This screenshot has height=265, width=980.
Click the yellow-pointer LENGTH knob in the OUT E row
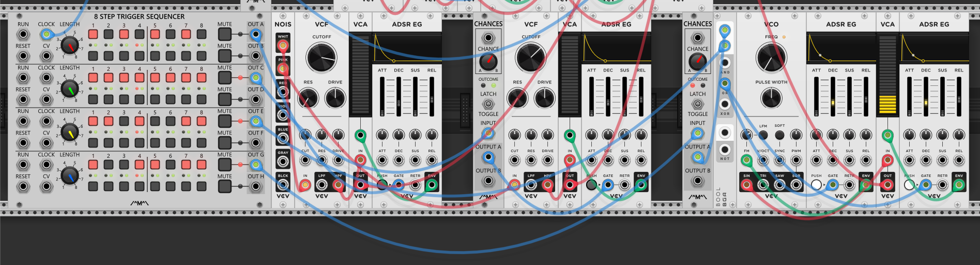(x=69, y=132)
